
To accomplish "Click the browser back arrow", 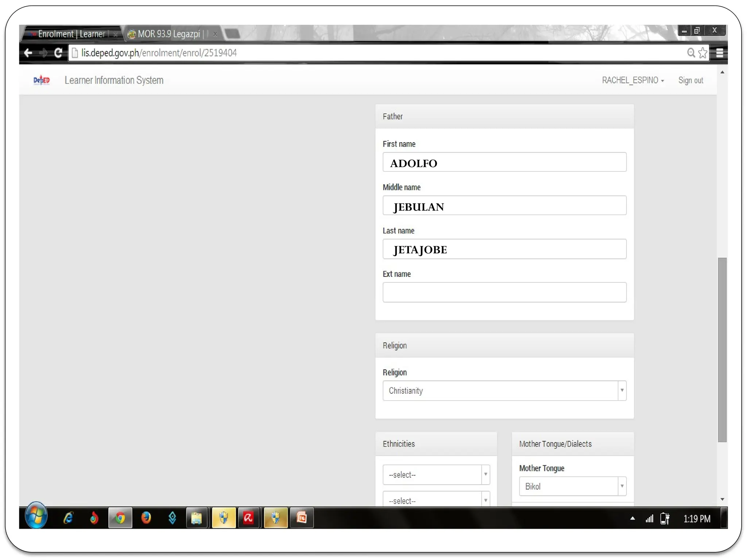I will click(x=28, y=53).
